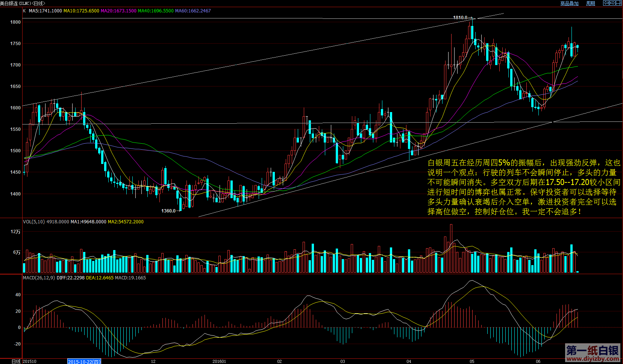Click the green MA40 indicator label
623x364 pixels.
[x=156, y=11]
